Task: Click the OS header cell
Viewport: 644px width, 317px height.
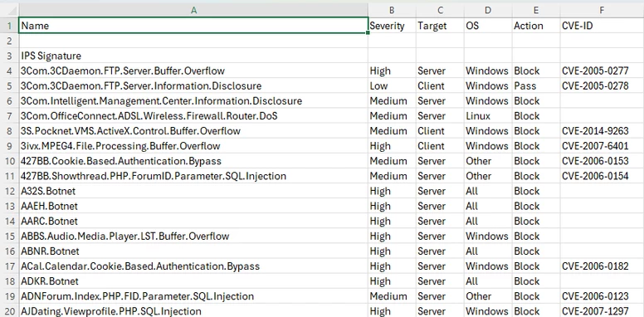Action: click(488, 26)
